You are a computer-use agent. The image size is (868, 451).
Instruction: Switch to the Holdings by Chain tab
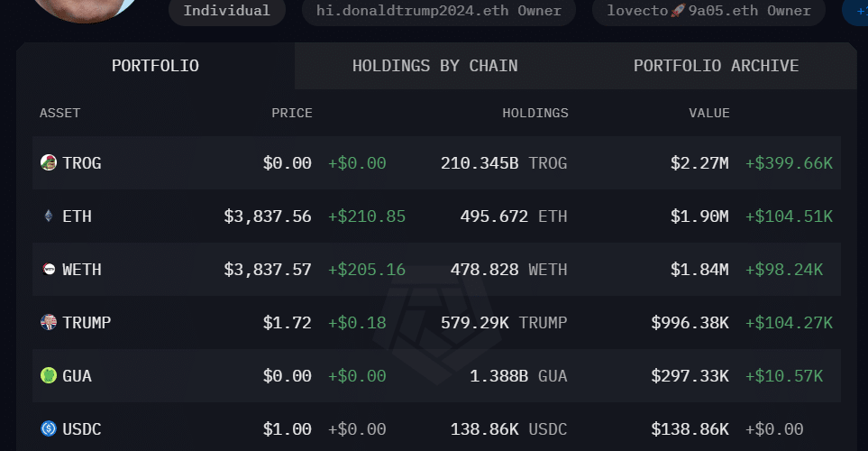(434, 66)
